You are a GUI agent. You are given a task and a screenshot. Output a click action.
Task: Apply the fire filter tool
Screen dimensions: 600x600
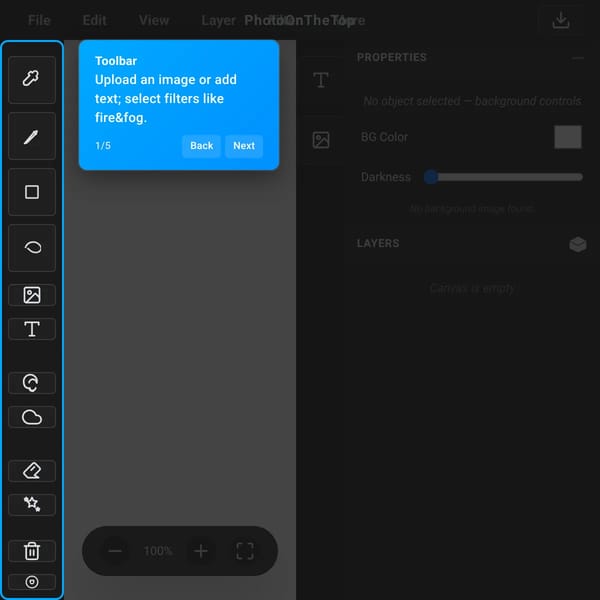(x=32, y=383)
